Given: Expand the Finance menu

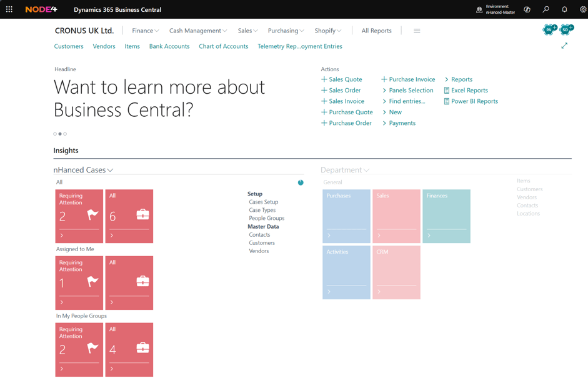Looking at the screenshot, I should [x=146, y=31].
